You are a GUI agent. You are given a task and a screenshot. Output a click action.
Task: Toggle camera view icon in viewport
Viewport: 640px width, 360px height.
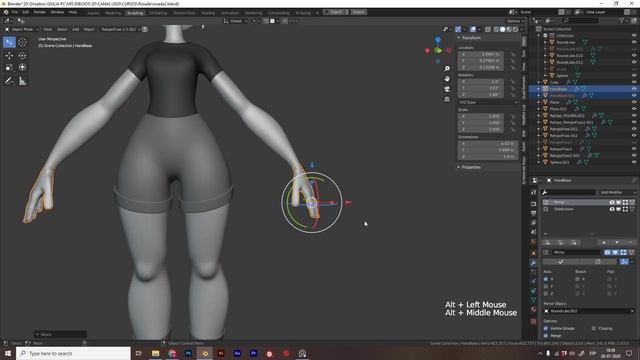447,89
